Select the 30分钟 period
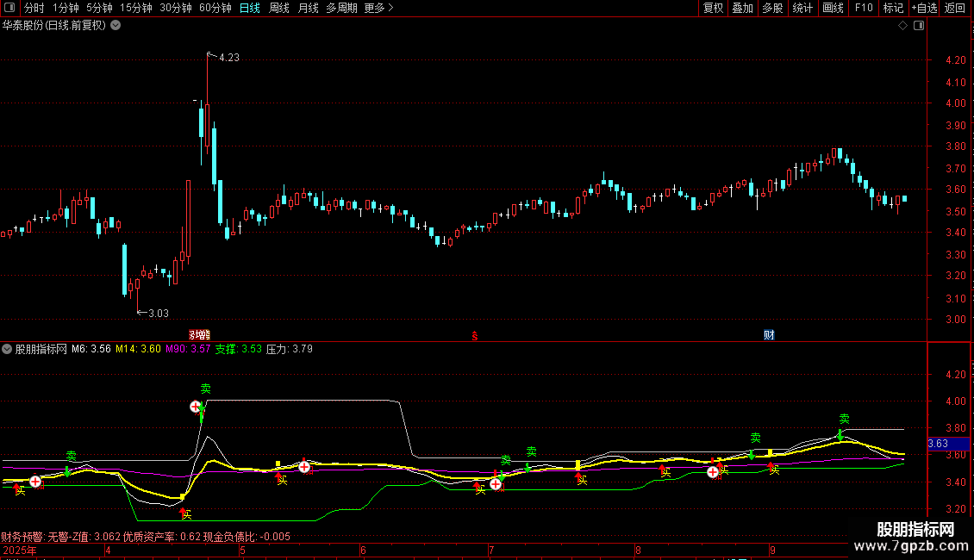The width and height of the screenshot is (974, 560). pyautogui.click(x=176, y=8)
